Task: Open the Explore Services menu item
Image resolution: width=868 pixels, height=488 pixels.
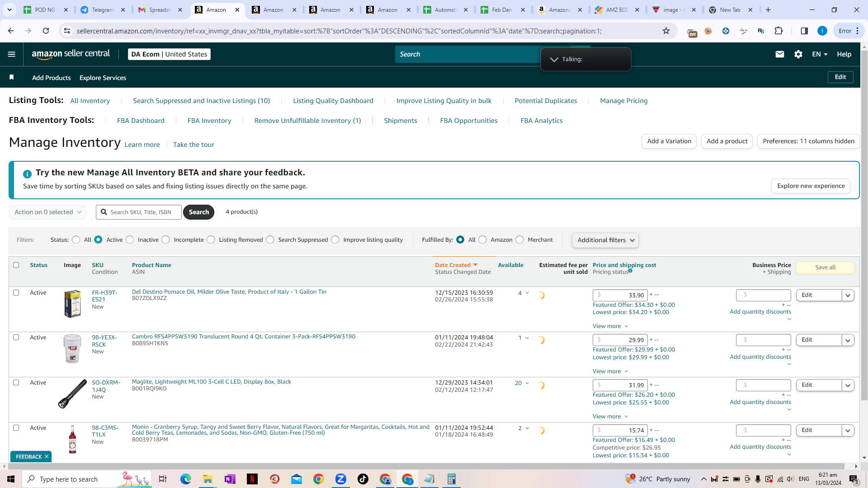Action: point(103,78)
